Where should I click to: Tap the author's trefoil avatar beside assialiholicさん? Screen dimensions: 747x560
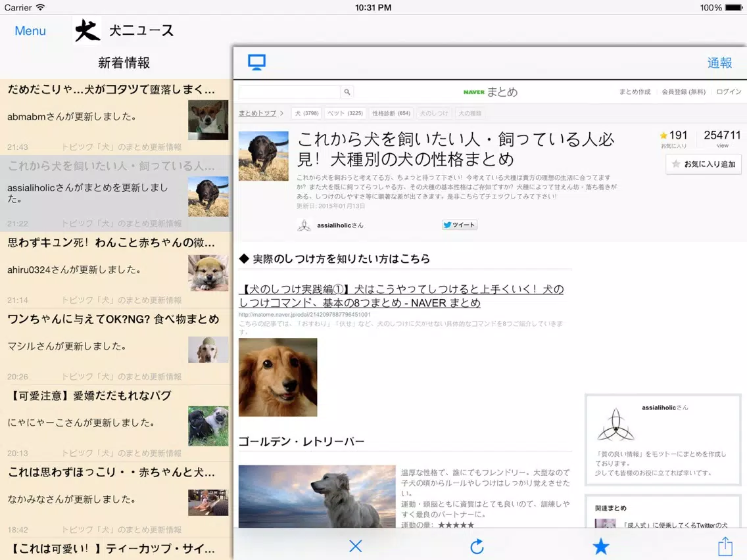304,225
